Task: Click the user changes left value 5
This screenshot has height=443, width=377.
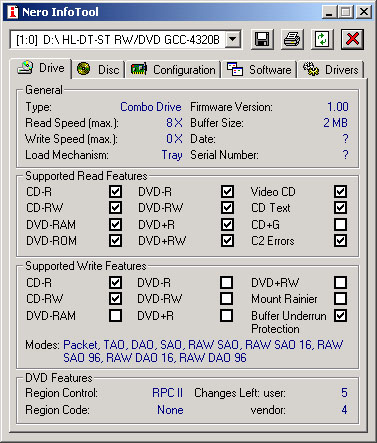Action: (x=344, y=393)
